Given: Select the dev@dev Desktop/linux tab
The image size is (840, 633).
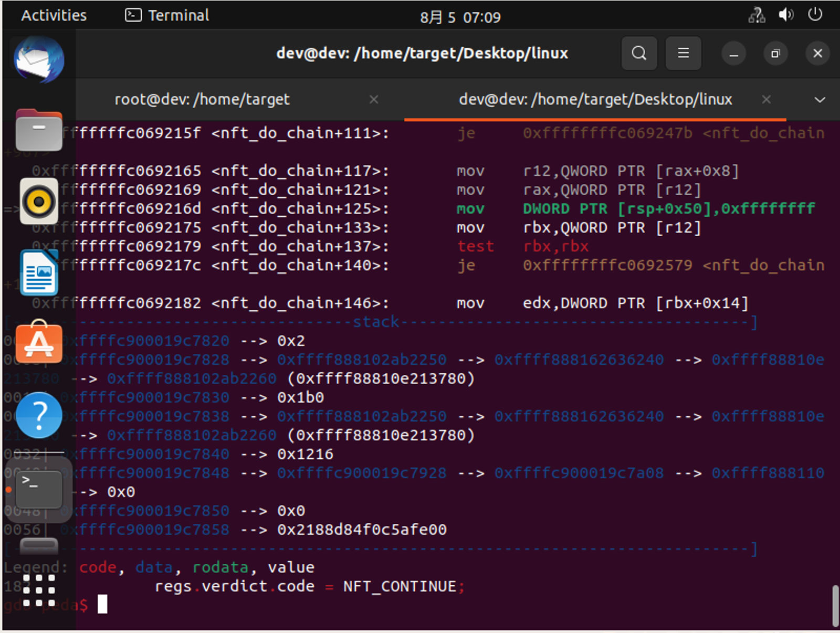Looking at the screenshot, I should [x=595, y=100].
